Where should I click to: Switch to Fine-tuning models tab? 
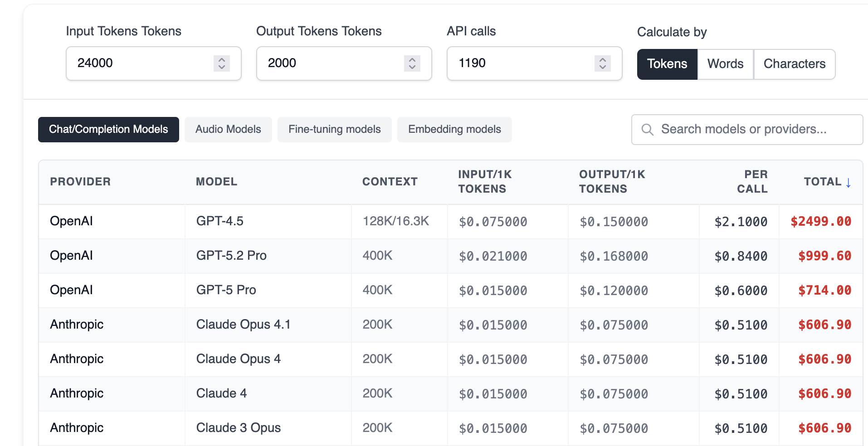pos(334,130)
